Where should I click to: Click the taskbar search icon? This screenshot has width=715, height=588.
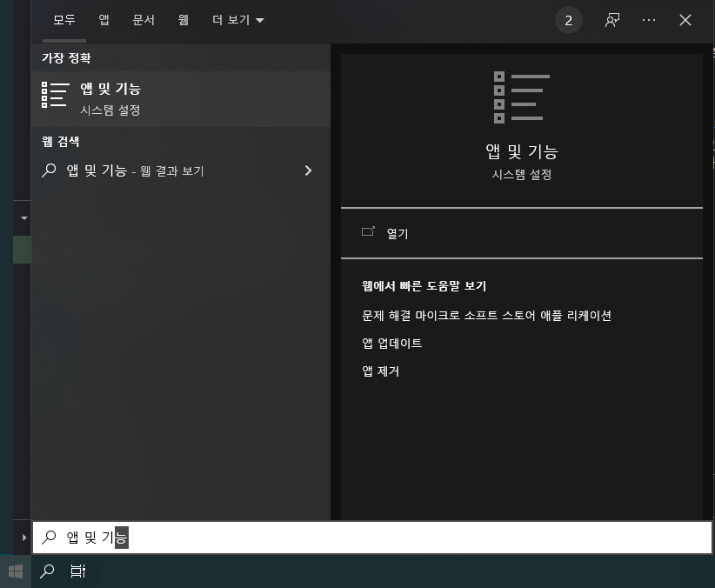(x=47, y=571)
